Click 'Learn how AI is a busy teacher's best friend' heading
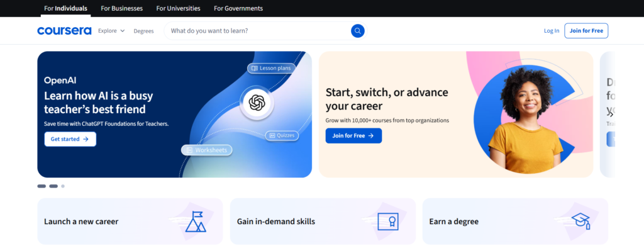The image size is (644, 248). [x=99, y=103]
